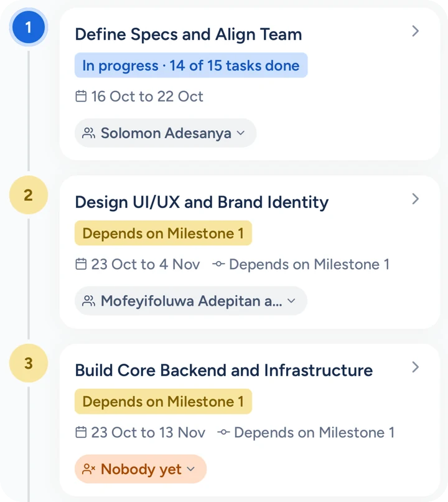Click Depends on Milestone 1 badge under Design UI/UX

164,233
